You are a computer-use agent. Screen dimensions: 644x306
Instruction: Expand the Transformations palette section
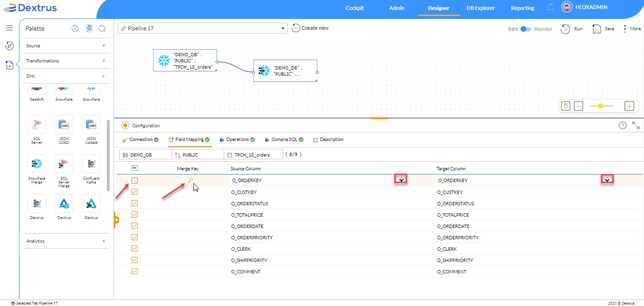point(66,61)
